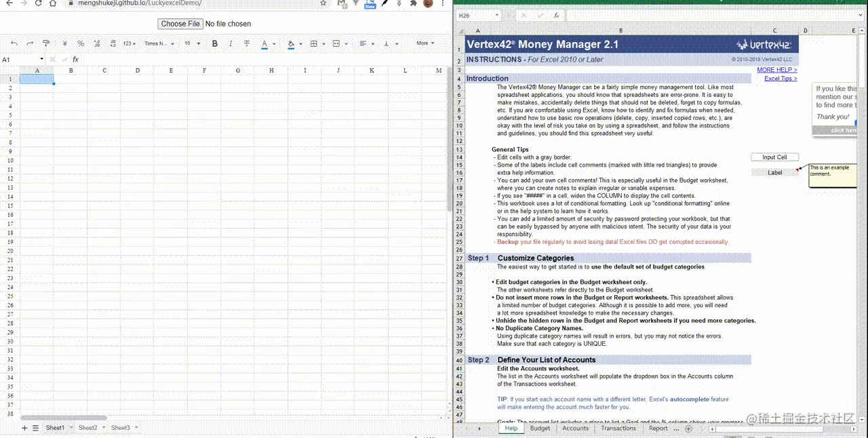Apply cell borders in Luckysheet
This screenshot has height=438, width=868.
[x=313, y=43]
